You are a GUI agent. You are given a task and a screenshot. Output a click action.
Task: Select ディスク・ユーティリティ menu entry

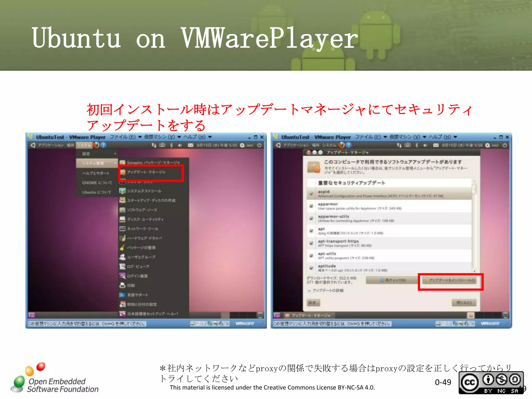pyautogui.click(x=153, y=219)
